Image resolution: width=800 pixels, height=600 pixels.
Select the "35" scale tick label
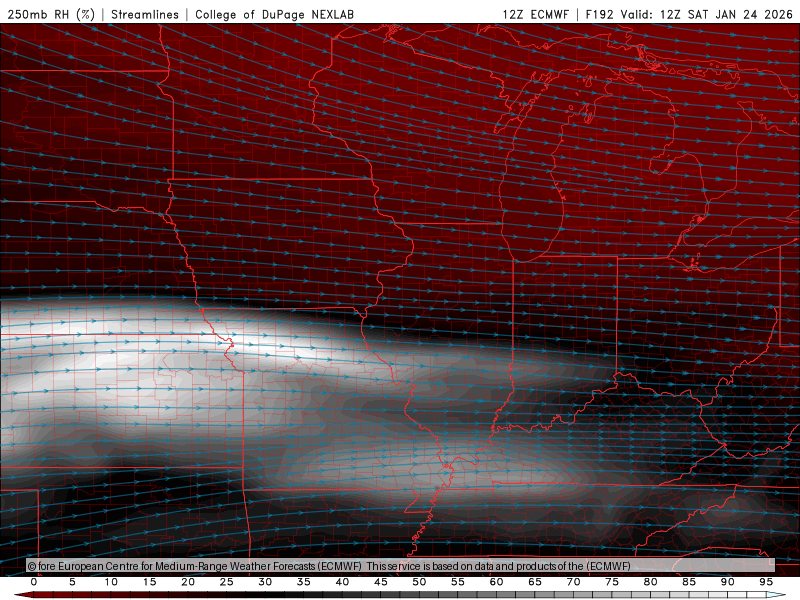tap(304, 582)
